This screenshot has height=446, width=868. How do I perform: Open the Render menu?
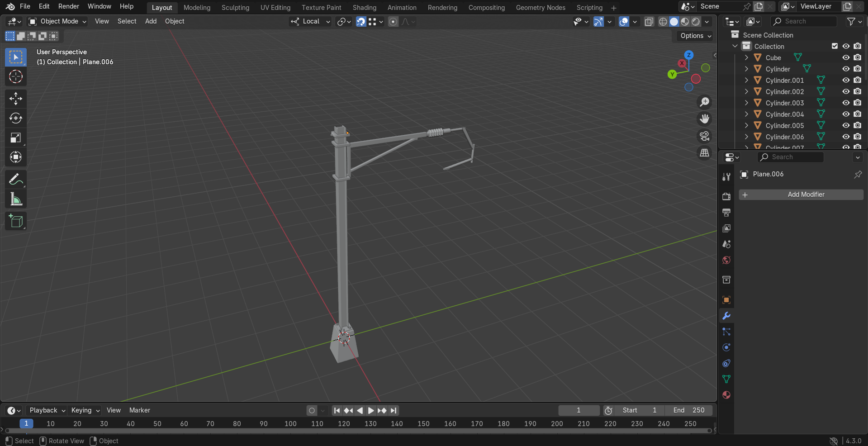(68, 6)
